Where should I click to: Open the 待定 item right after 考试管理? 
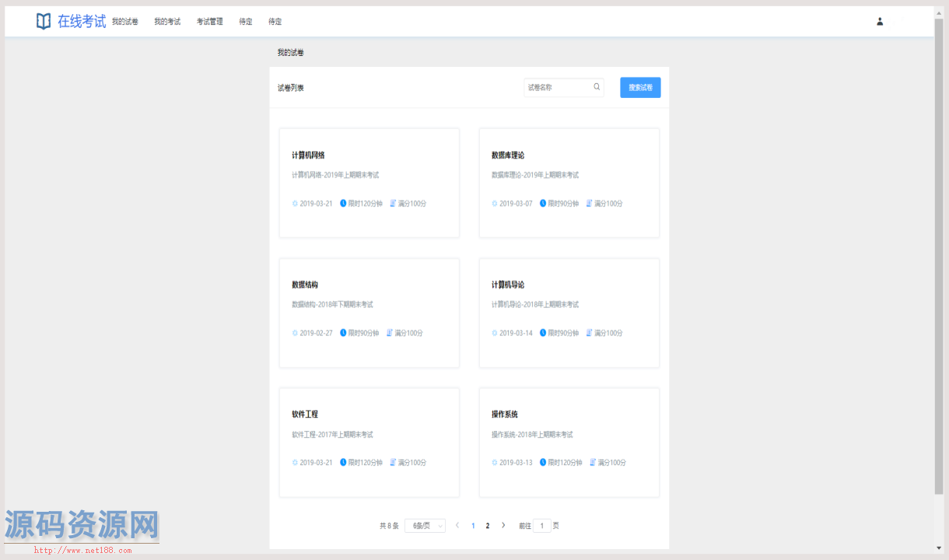[x=246, y=22]
